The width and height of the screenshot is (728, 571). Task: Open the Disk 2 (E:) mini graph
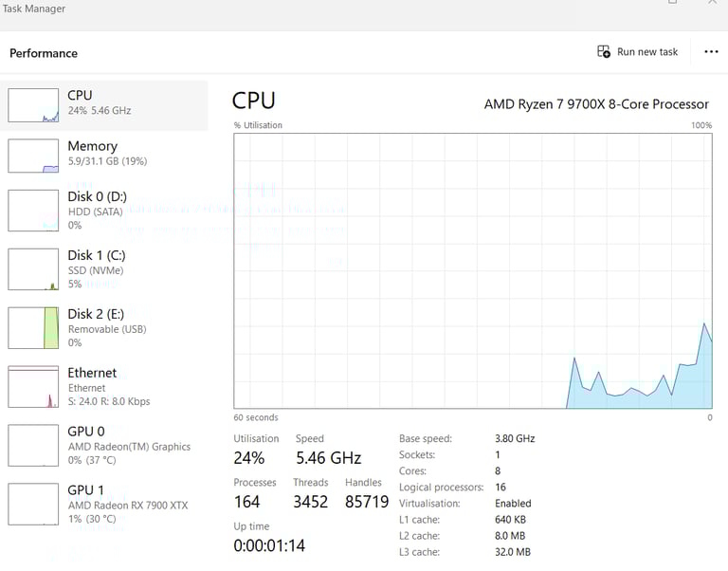pos(33,328)
